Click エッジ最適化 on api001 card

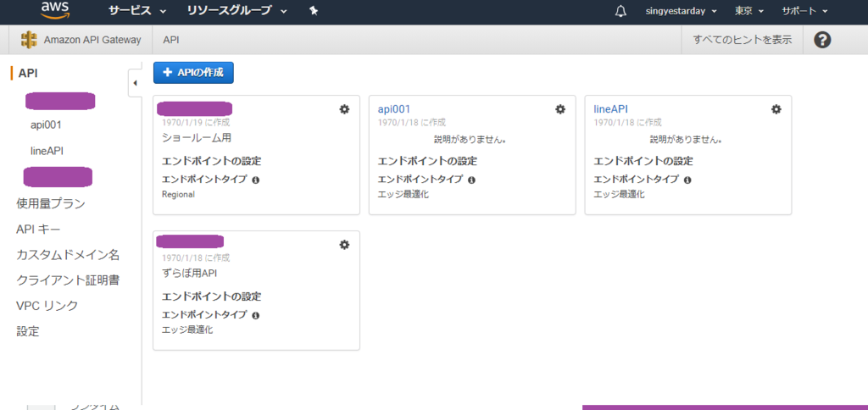(x=403, y=194)
